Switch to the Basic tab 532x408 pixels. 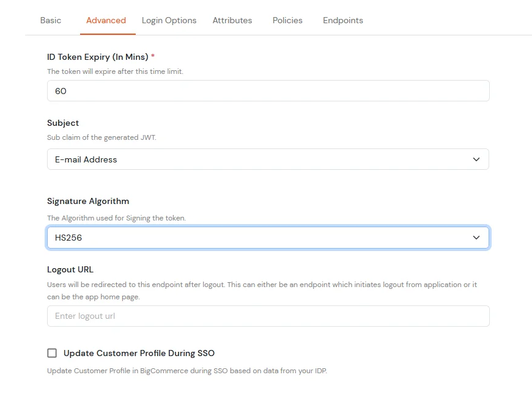51,20
